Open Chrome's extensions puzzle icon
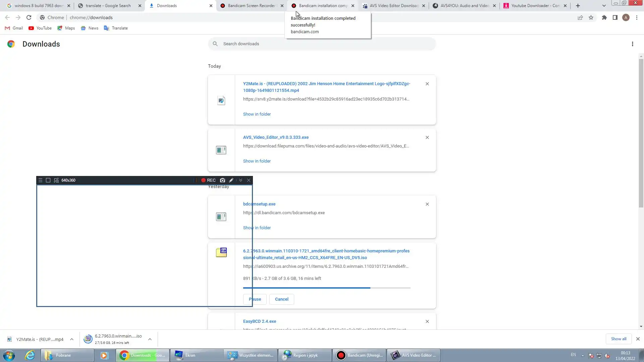This screenshot has height=362, width=644. [604, 17]
